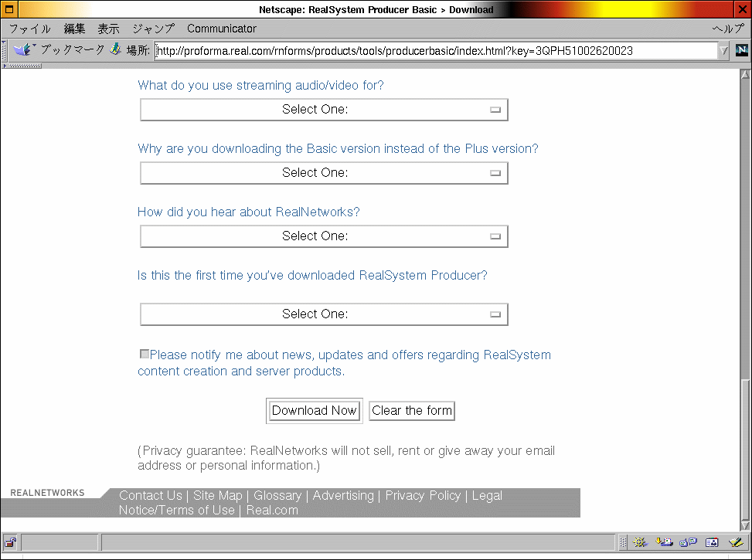Follow the Advertising footer link

coord(343,495)
